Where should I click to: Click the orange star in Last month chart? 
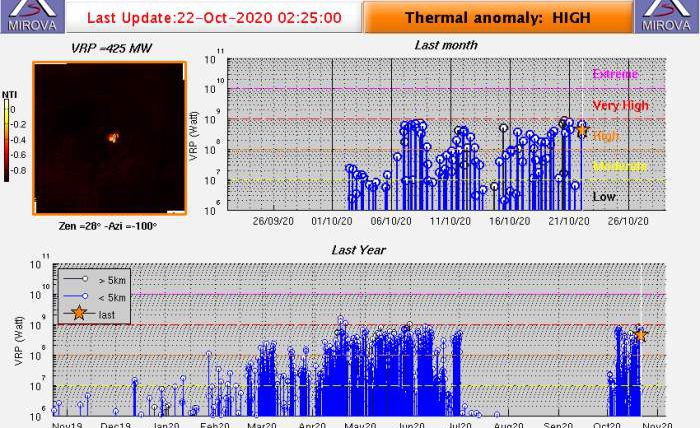(582, 131)
